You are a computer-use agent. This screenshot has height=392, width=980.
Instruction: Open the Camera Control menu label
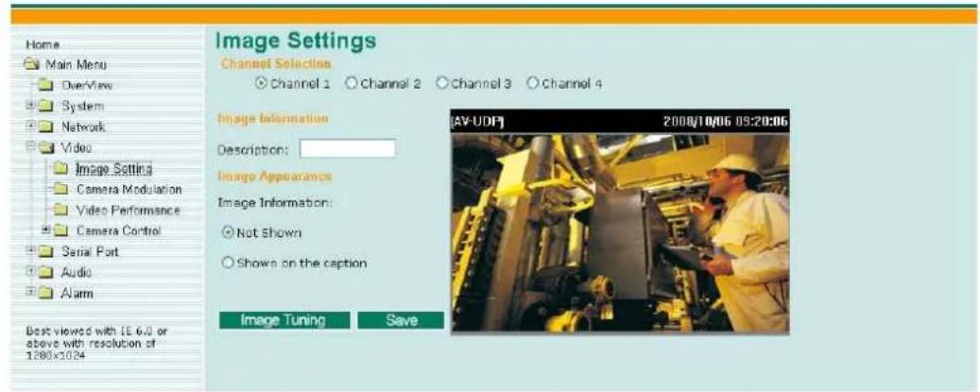[119, 231]
